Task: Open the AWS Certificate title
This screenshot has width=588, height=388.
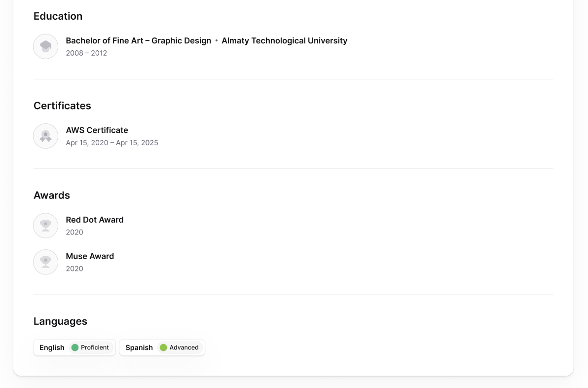Action: [x=97, y=130]
